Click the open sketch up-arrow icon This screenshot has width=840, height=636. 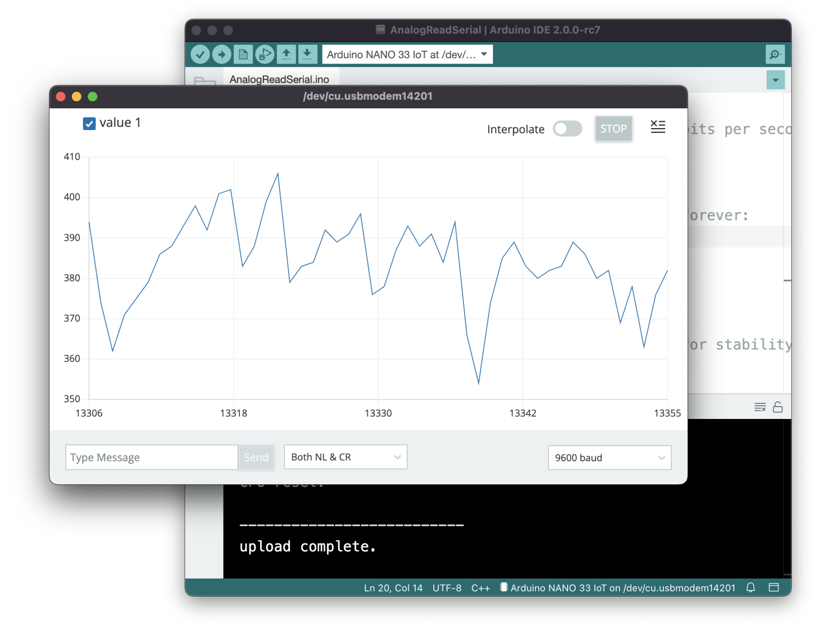coord(286,55)
